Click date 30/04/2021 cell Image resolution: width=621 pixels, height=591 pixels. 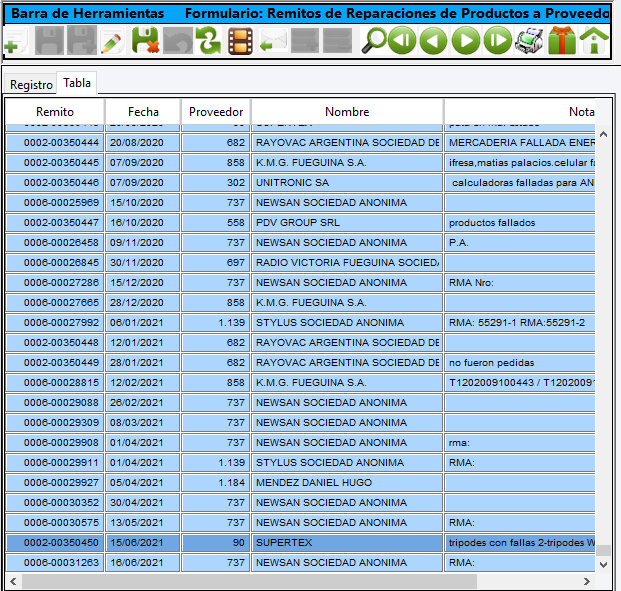143,503
